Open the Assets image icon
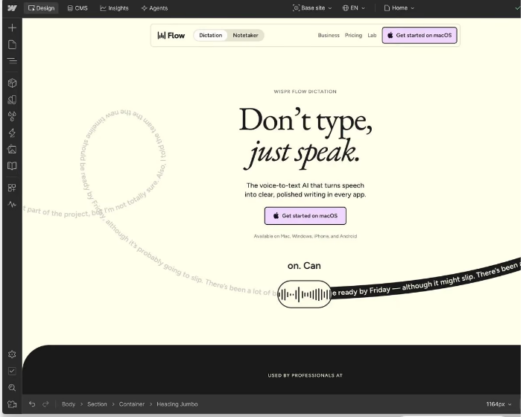 tap(12, 149)
